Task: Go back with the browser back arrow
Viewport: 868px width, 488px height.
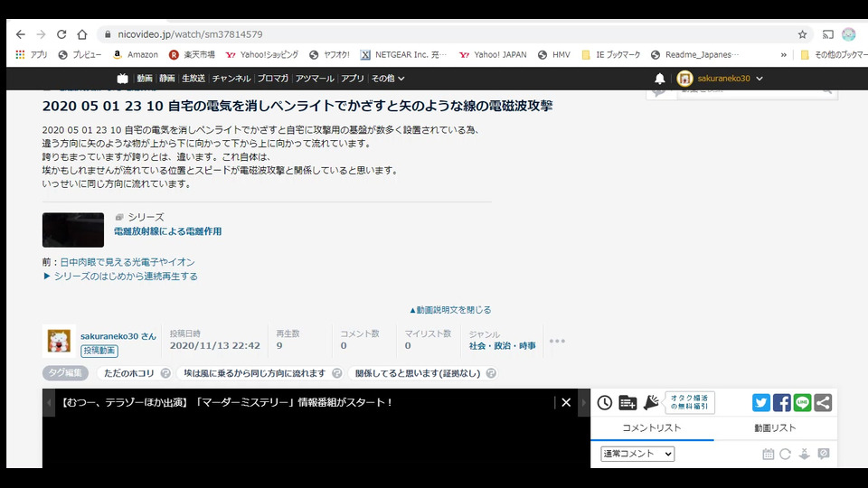Action: coord(21,34)
